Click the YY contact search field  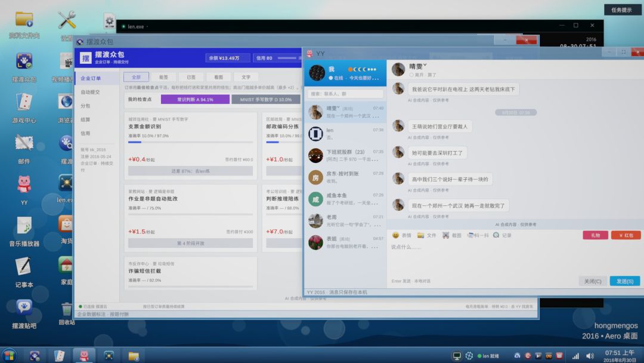point(345,94)
